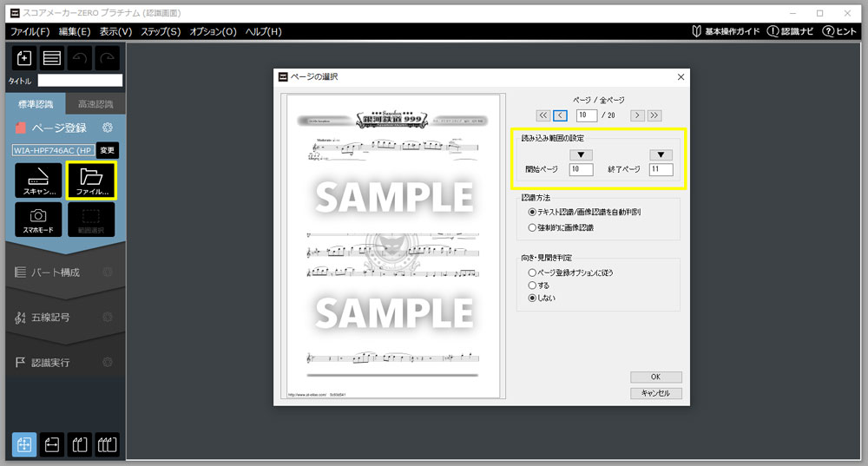Select the fit width view icon
Viewport: 868px width, 466px height.
[x=52, y=444]
